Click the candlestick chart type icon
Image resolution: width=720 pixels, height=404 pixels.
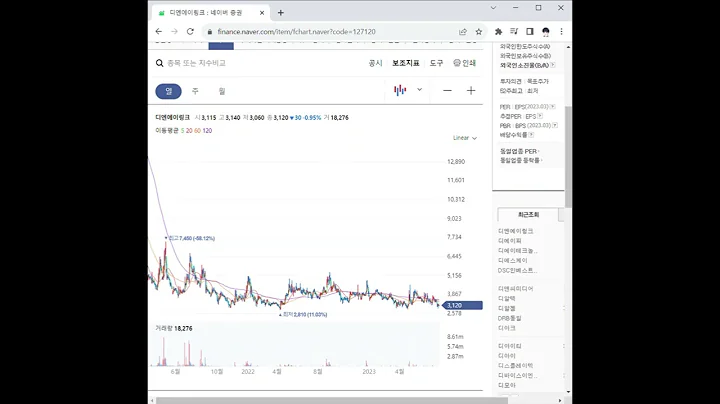(x=400, y=90)
